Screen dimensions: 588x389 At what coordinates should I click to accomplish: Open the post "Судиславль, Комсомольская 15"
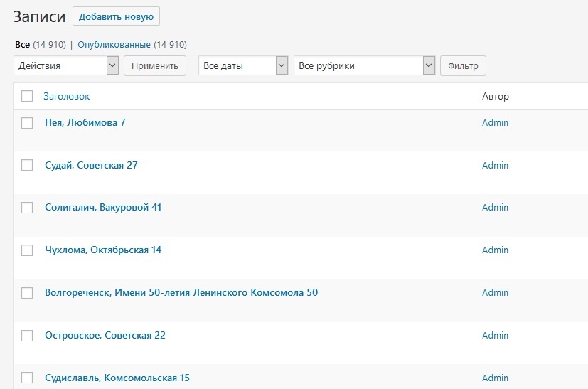coord(117,378)
